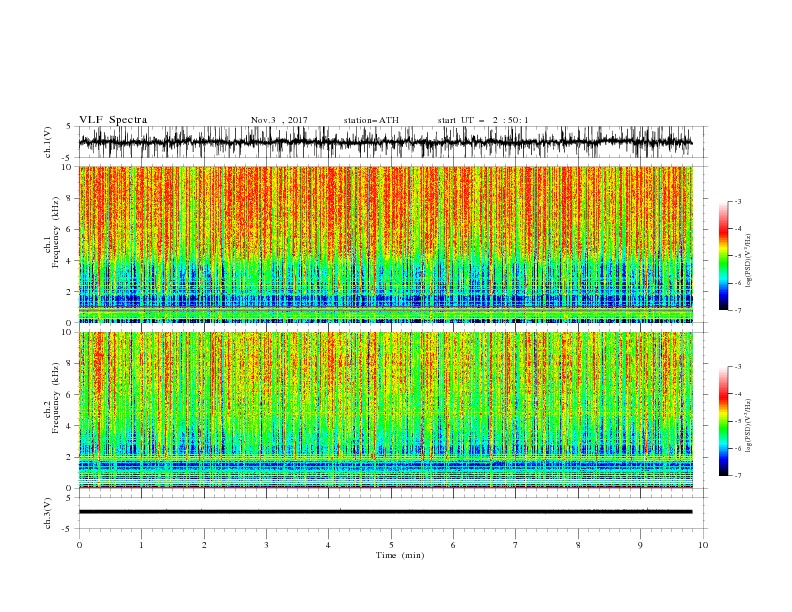Viewport: 792px width, 612px height.
Task: Click the 'ch.1(V)' waveform axis label
Action: click(48, 142)
